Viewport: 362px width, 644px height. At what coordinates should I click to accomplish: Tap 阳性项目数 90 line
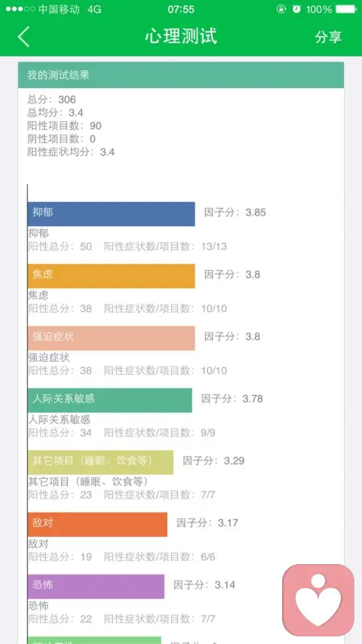tap(65, 126)
